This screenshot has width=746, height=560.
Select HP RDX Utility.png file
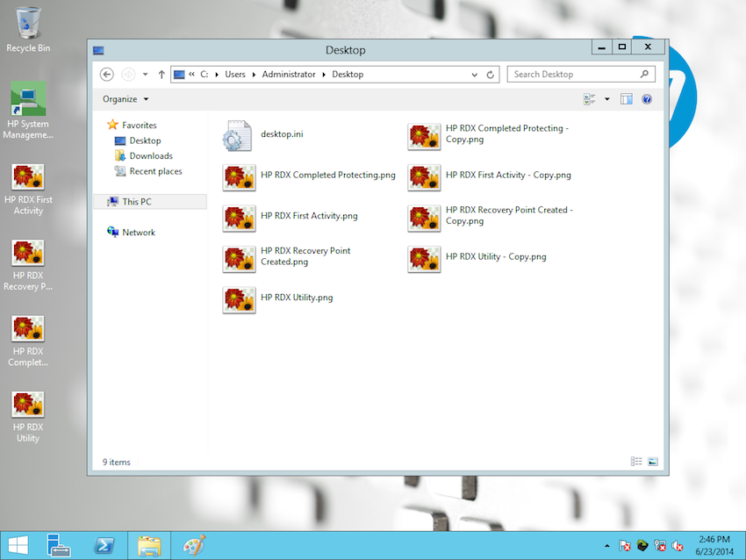278,298
